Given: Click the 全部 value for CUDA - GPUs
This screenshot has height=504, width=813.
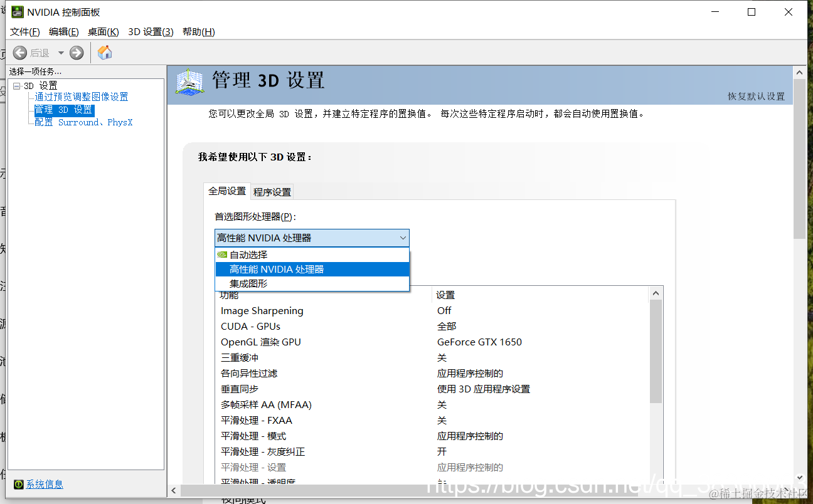Looking at the screenshot, I should [x=447, y=327].
